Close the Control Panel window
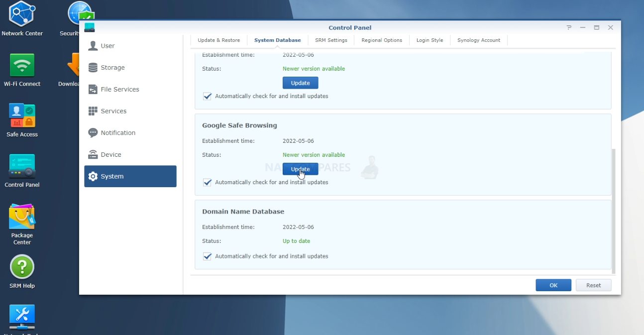The image size is (644, 335). coord(611,28)
